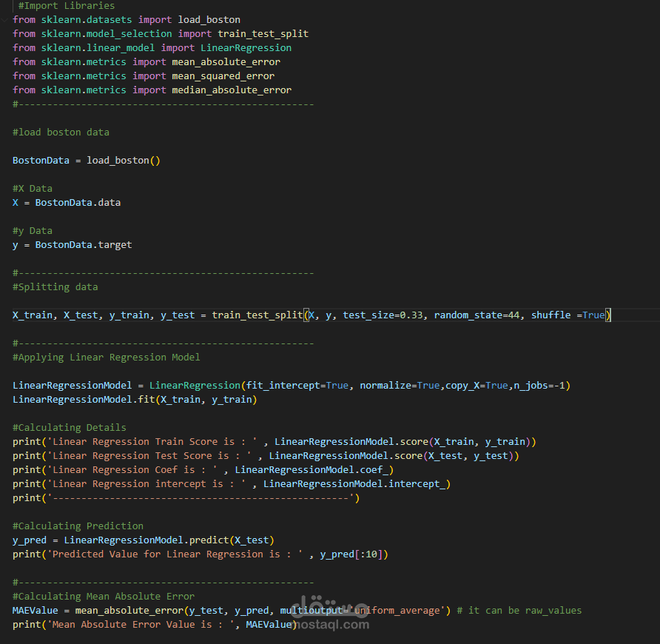
Task: Click 'LinearRegressionModel.intercept_' attribute
Action: point(354,484)
